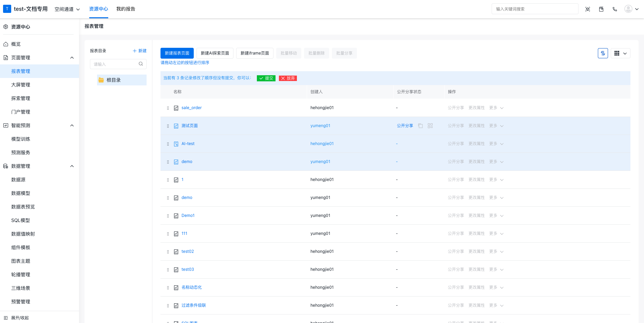Click the AI page icon beside AI-test

point(176,144)
